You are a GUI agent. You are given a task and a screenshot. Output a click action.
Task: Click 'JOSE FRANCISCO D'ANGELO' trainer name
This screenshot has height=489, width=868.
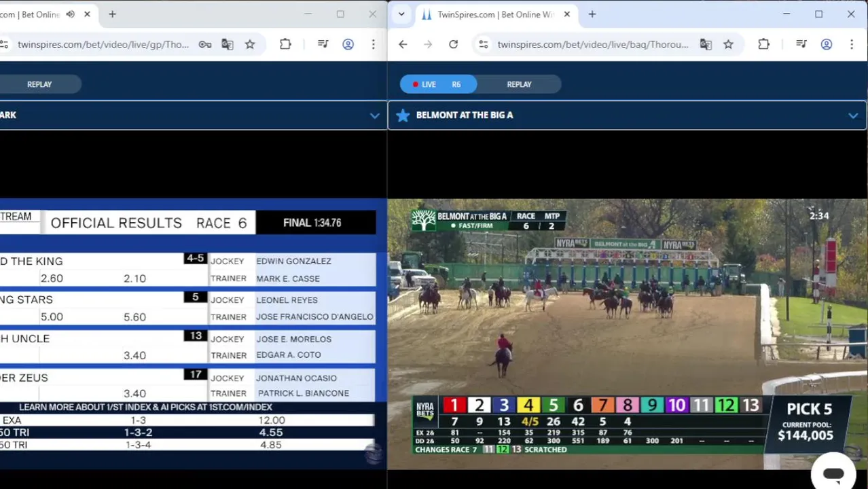314,316
